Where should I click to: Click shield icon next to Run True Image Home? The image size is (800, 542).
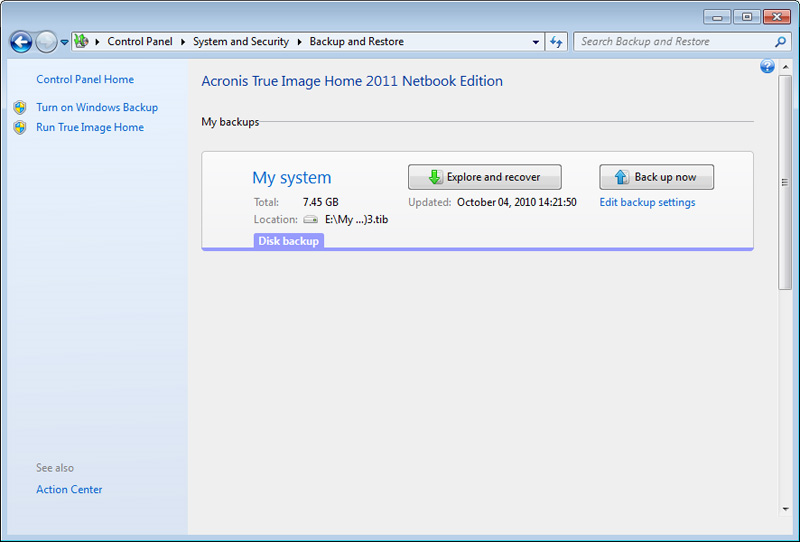(20, 127)
